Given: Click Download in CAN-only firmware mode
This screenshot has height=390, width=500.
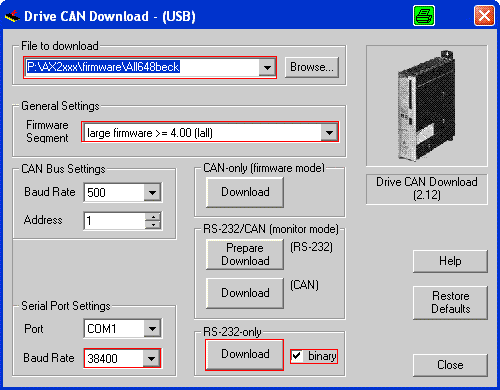Looking at the screenshot, I should point(245,192).
